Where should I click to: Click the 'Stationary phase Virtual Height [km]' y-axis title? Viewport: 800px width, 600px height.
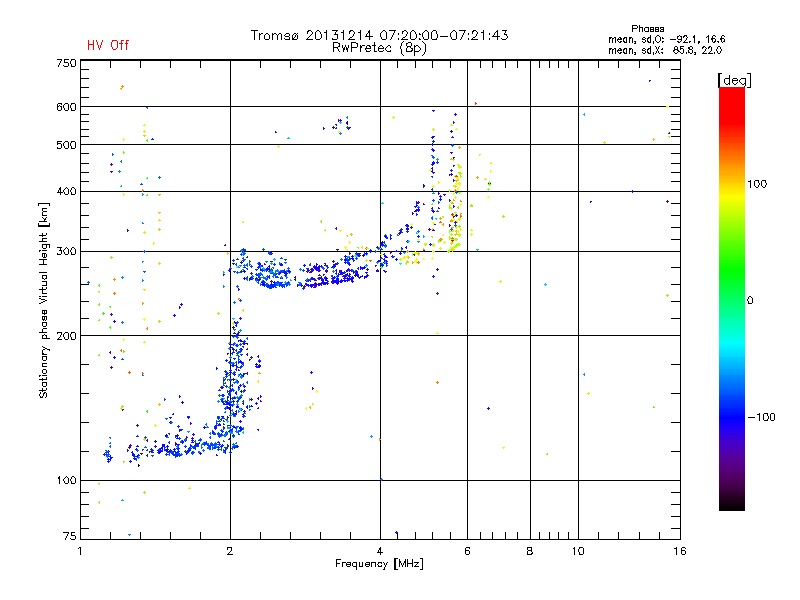point(44,300)
